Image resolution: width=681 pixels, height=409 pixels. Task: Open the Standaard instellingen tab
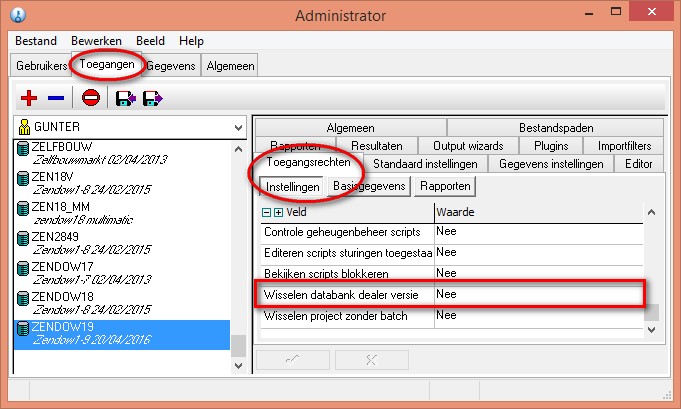(x=425, y=164)
